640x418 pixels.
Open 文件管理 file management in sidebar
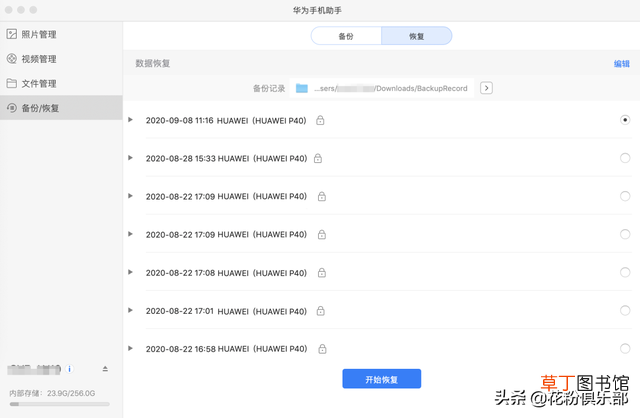click(x=61, y=83)
